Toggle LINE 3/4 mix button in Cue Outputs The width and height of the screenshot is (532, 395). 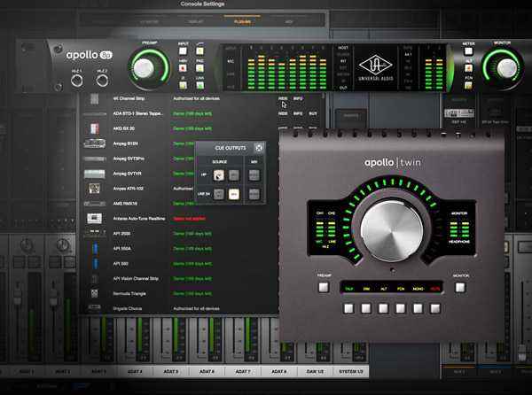click(x=254, y=194)
